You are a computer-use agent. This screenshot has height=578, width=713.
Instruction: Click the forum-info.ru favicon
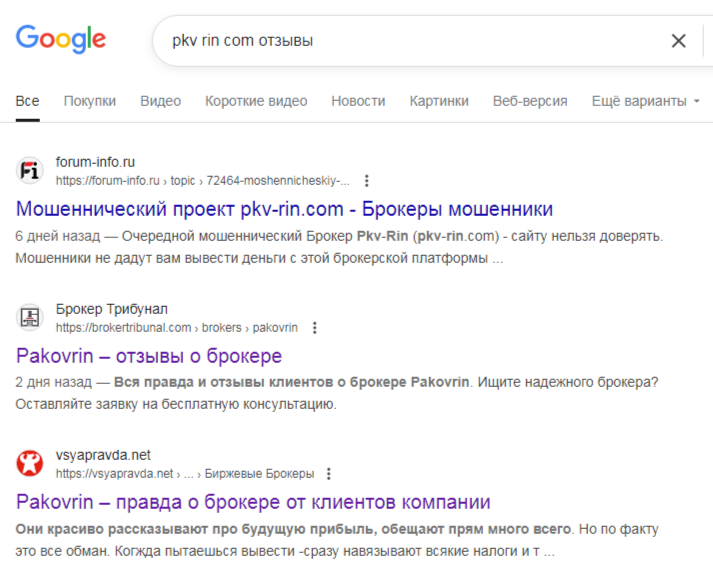31,171
